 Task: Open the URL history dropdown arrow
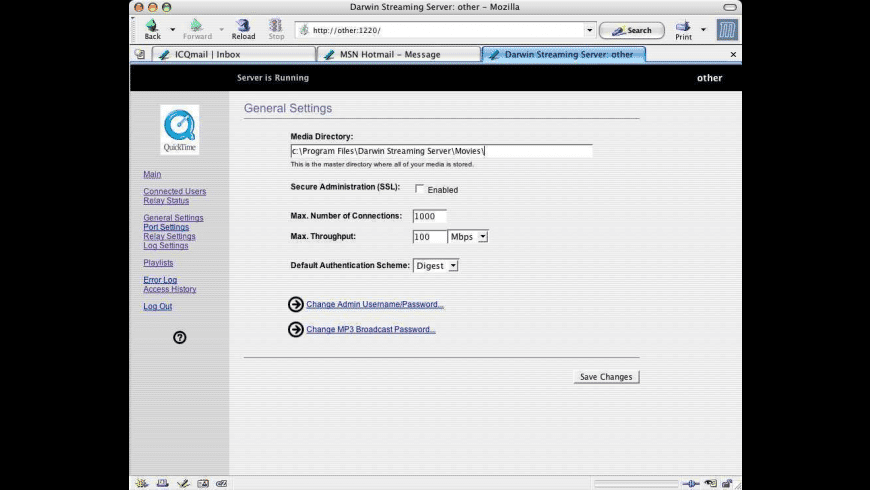click(589, 30)
